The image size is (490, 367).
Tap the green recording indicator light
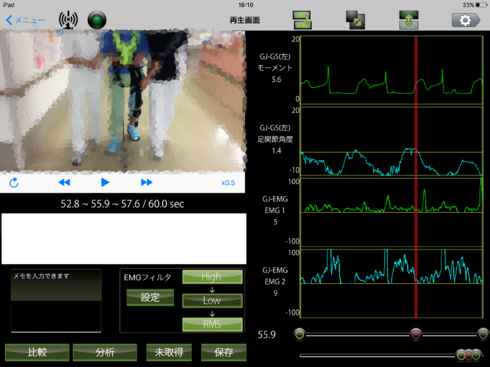[x=97, y=20]
